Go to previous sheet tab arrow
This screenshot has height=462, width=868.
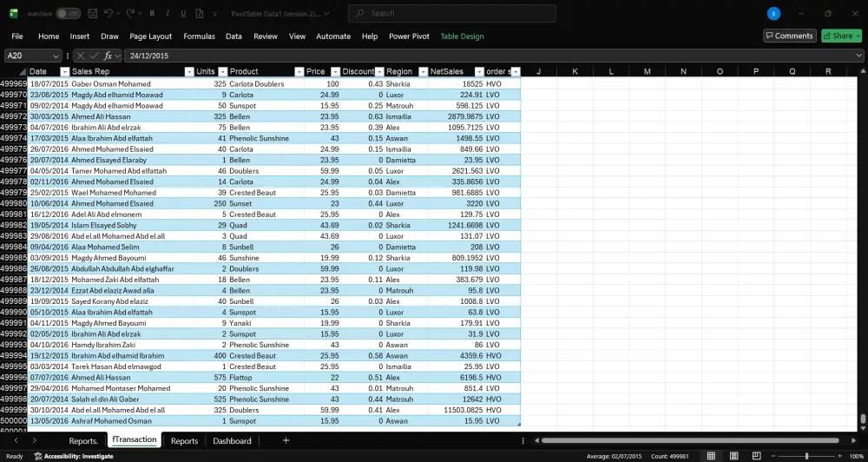click(x=16, y=440)
